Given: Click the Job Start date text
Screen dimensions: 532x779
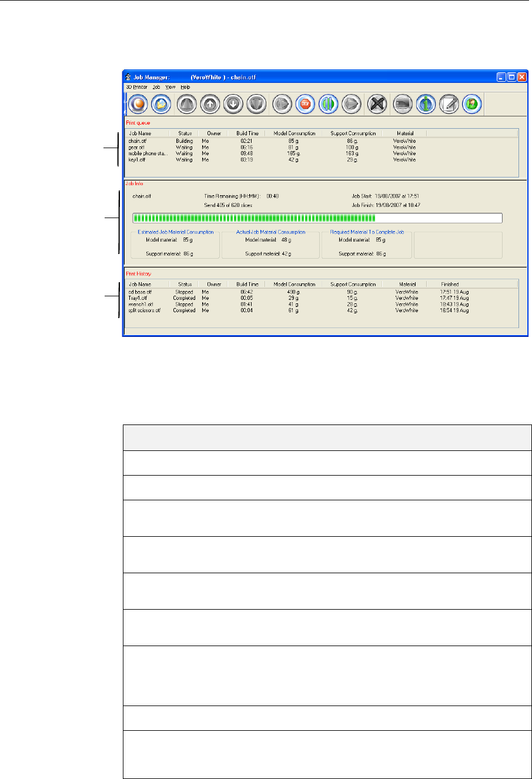Looking at the screenshot, I should (385, 196).
